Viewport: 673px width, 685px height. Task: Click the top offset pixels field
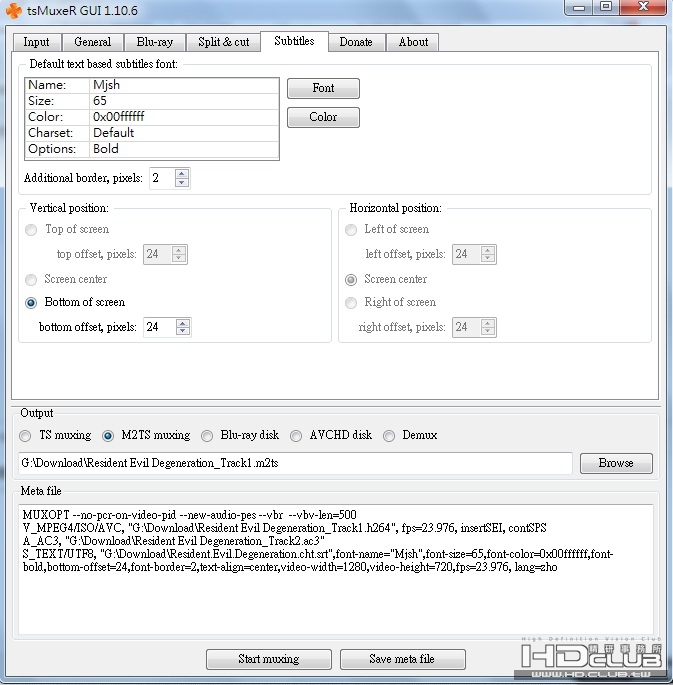coord(158,254)
